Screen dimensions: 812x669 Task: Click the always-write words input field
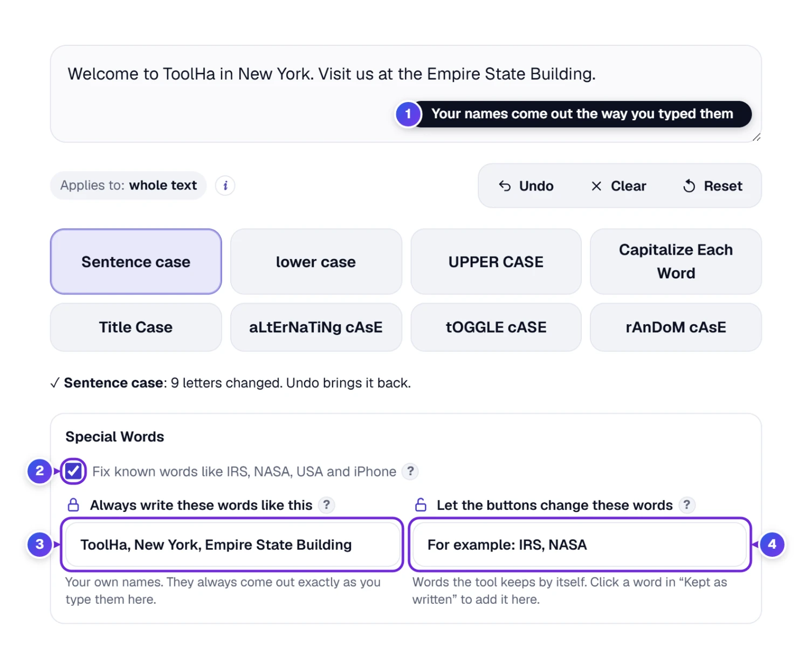(232, 544)
